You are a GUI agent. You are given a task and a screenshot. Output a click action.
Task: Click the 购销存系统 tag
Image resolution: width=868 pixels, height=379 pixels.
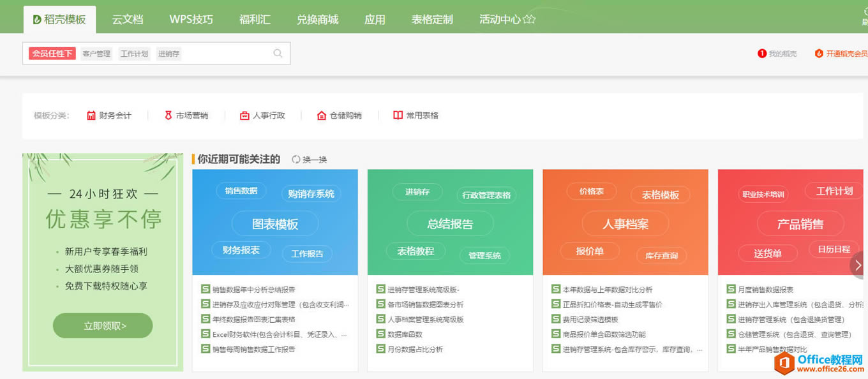pos(311,193)
